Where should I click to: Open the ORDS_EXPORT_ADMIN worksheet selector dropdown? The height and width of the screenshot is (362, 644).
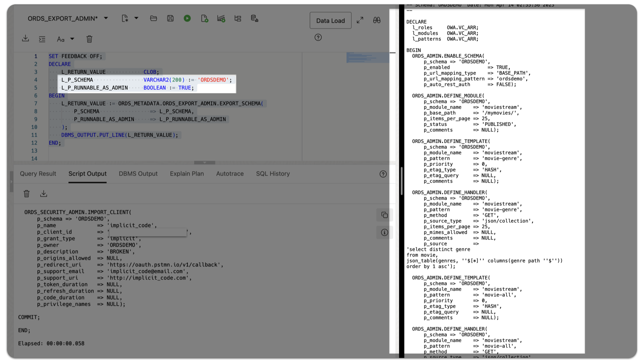pos(106,18)
